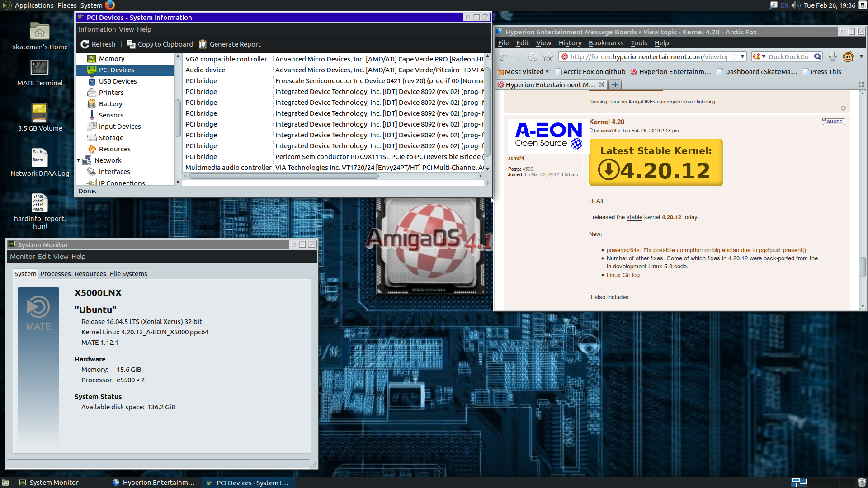Open the Monitor menu in System Monitor
This screenshot has width=868, height=488.
tap(23, 257)
